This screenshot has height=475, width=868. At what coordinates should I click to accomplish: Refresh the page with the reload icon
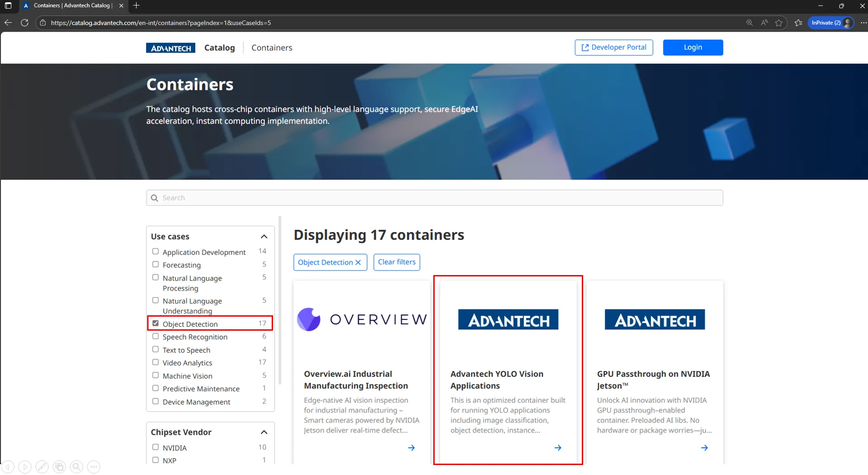(x=24, y=23)
